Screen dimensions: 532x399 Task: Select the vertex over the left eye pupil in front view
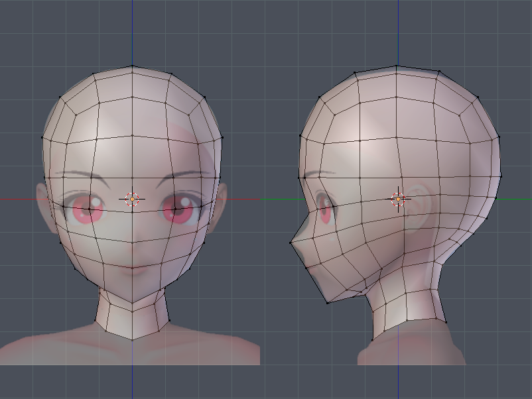(90, 209)
